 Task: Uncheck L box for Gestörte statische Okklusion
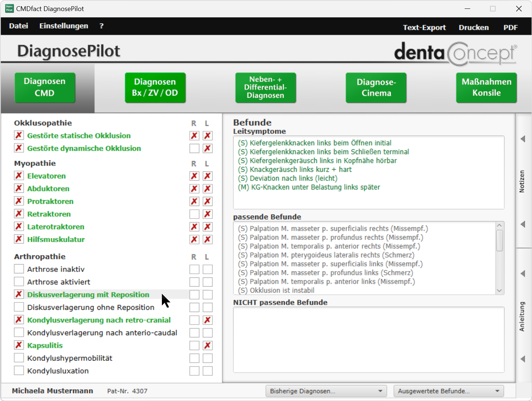click(x=208, y=136)
